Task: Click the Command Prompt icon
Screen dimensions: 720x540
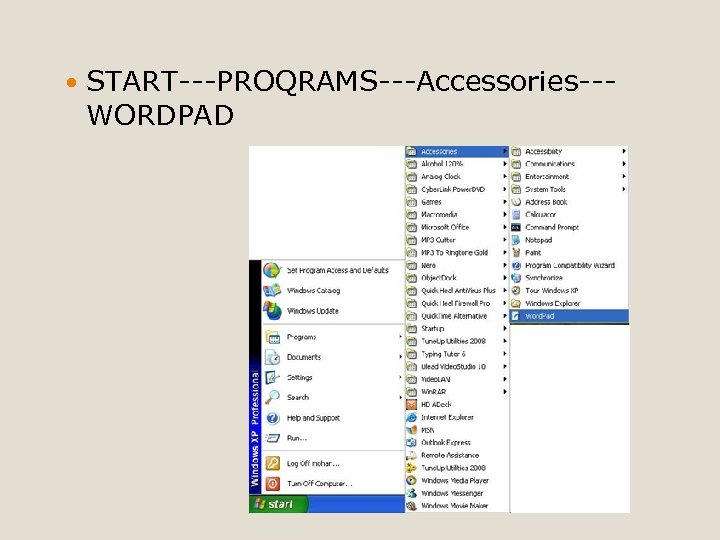Action: tap(516, 227)
